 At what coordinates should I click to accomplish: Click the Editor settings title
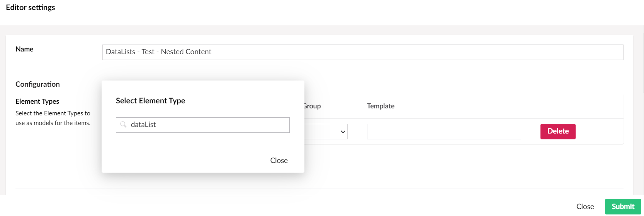tap(31, 7)
